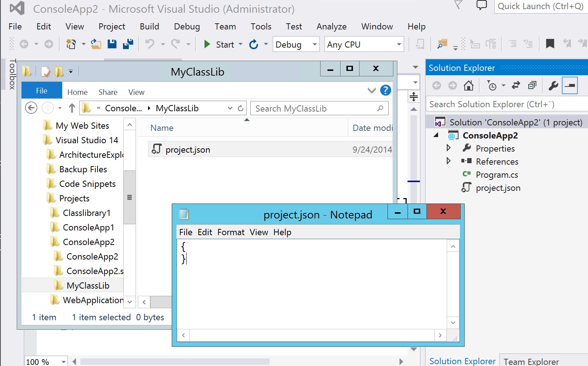Expand the Properties node in Solution Explorer
The image size is (588, 366).
tap(448, 148)
